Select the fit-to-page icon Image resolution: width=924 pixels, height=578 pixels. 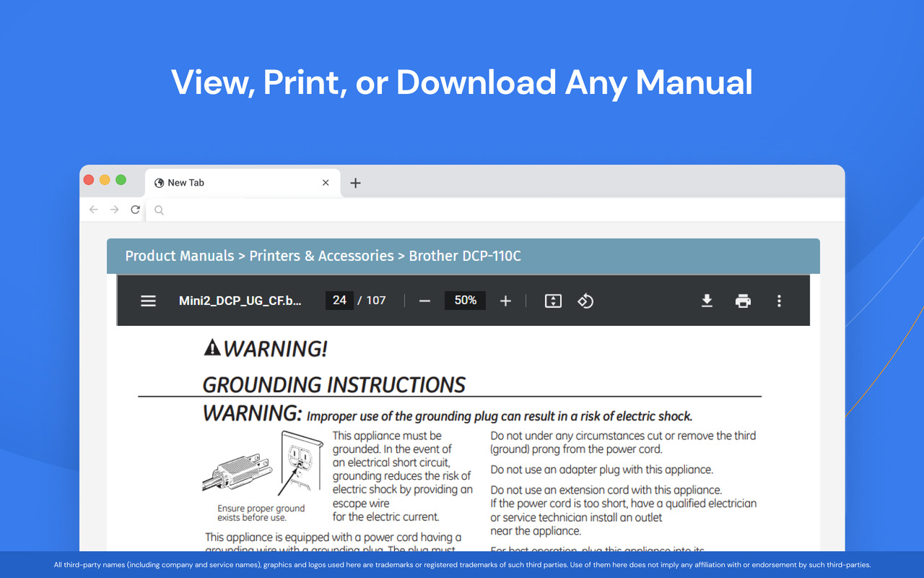[x=553, y=301]
